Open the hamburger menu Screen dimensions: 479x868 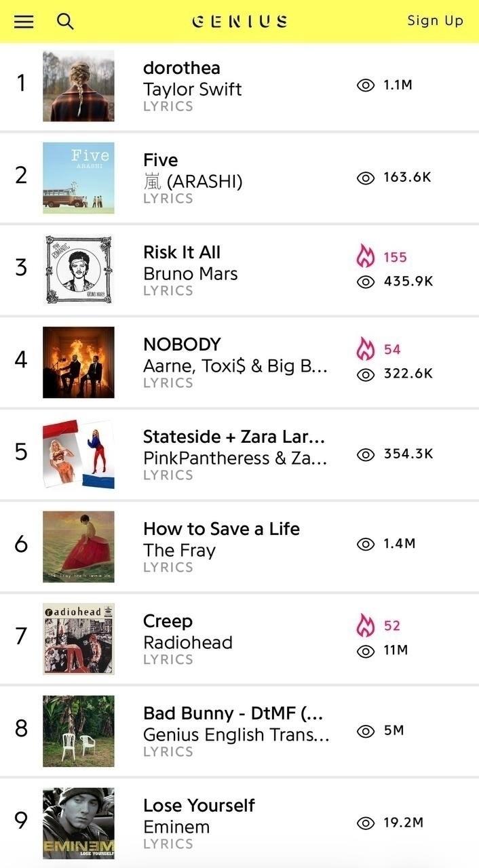[x=24, y=22]
